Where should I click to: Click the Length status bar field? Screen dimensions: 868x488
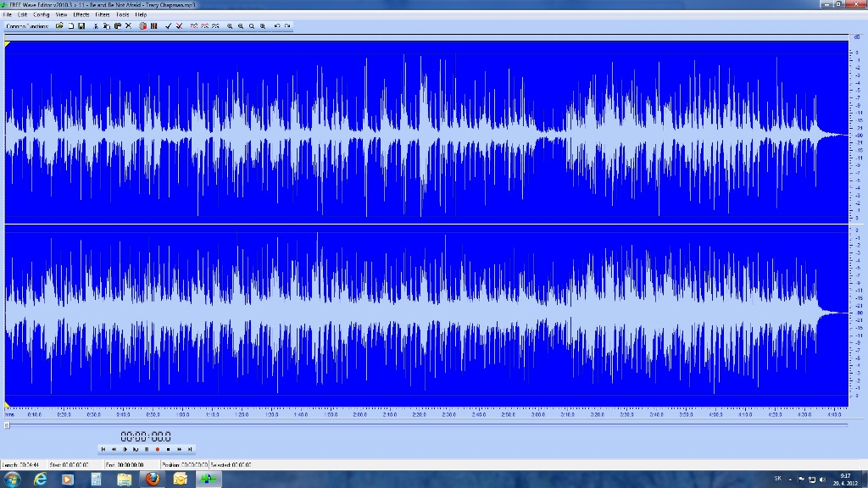pyautogui.click(x=24, y=465)
